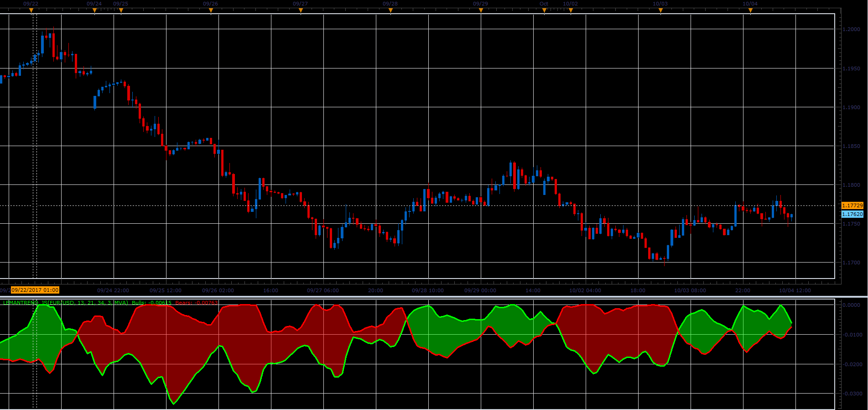This screenshot has width=868, height=410.
Task: Click the 10/03 date marker triangle
Action: (x=660, y=11)
